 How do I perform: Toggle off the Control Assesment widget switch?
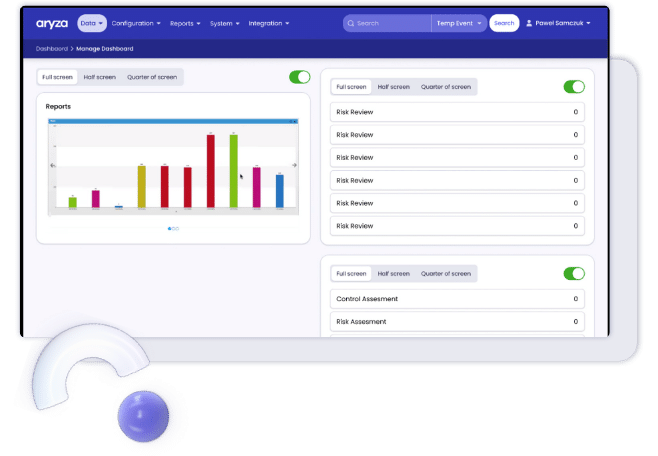pyautogui.click(x=574, y=274)
